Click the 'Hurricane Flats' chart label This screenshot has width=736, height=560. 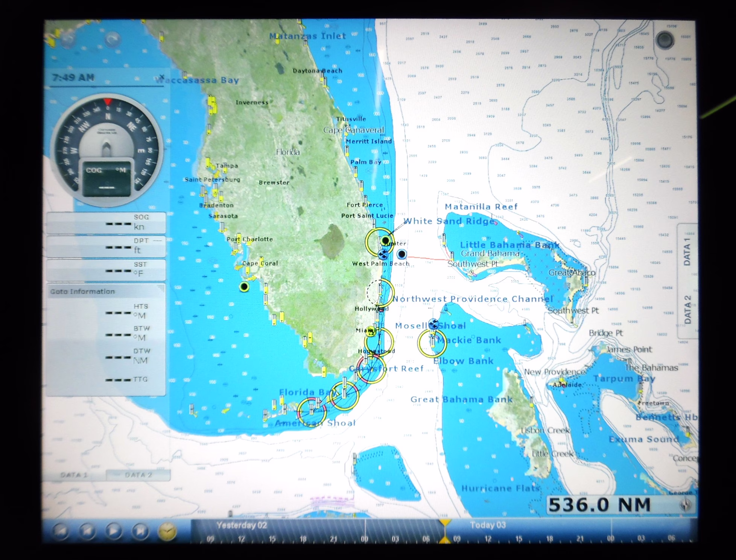click(501, 488)
